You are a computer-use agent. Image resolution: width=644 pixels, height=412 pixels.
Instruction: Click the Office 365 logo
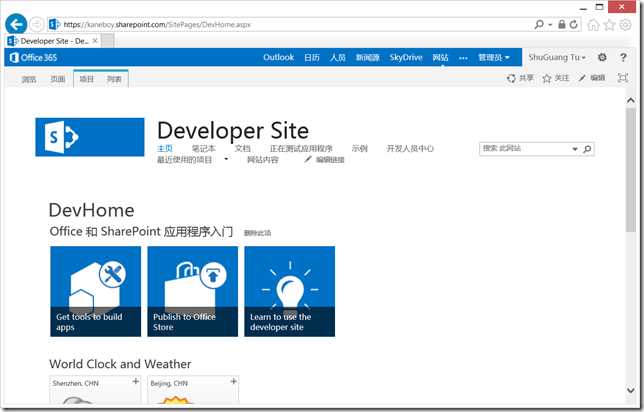click(33, 58)
